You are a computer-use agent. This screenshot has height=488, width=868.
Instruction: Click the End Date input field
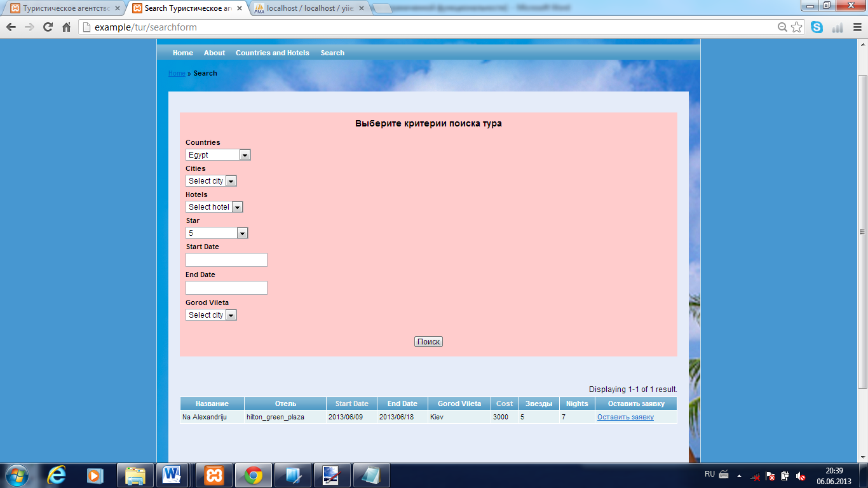coord(226,288)
